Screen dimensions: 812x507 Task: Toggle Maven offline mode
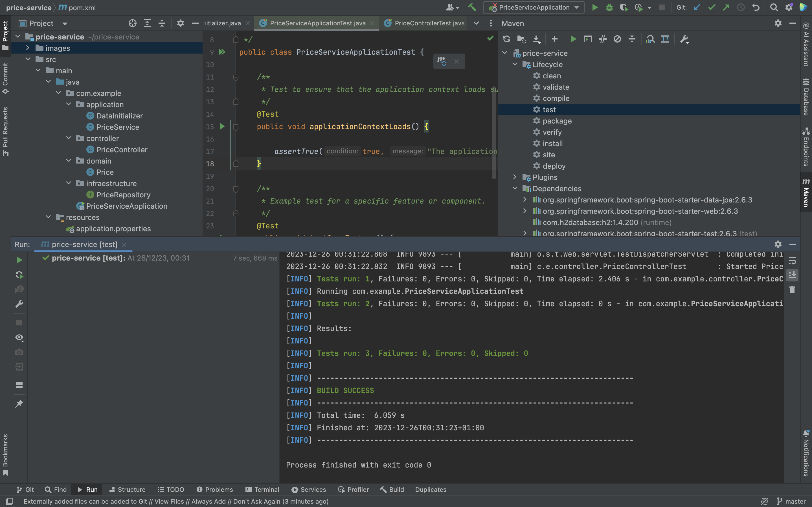[602, 39]
